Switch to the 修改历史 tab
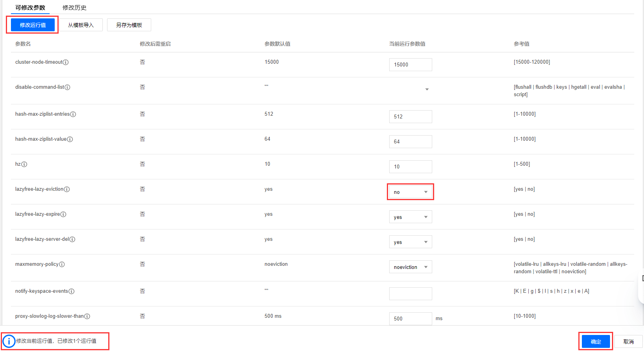 (74, 7)
